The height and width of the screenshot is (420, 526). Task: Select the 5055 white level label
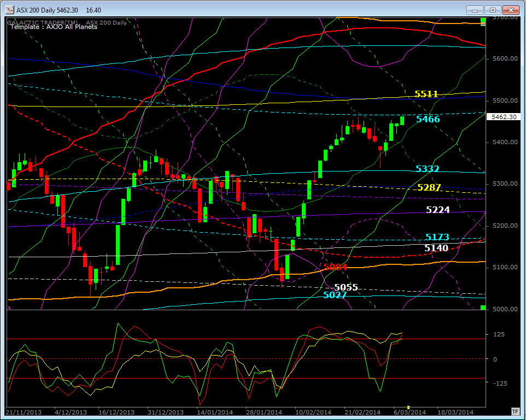pyautogui.click(x=346, y=287)
